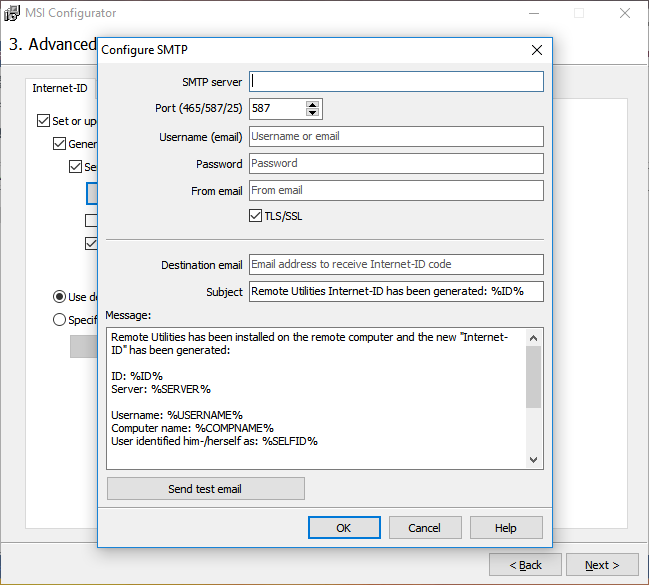Confirm SMTP settings with OK
Image resolution: width=649 pixels, height=585 pixels.
344,527
